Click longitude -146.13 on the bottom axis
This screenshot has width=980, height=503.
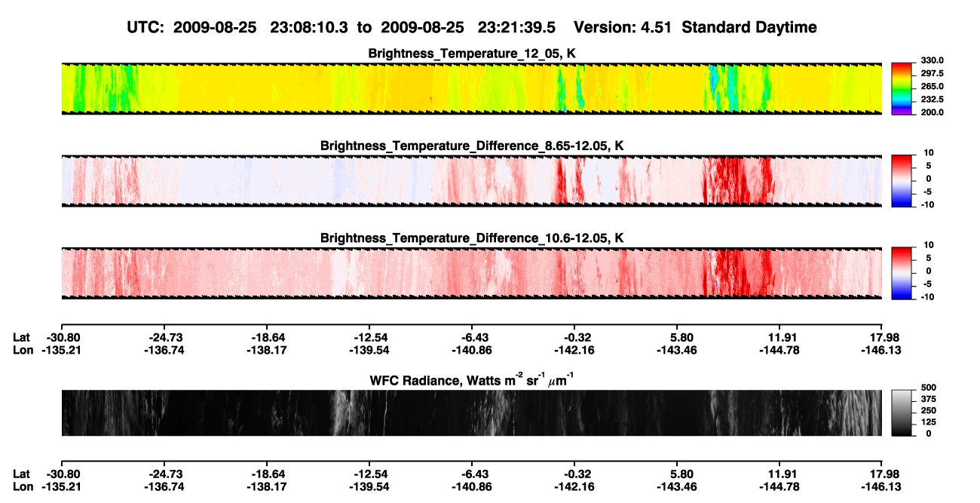click(x=882, y=487)
